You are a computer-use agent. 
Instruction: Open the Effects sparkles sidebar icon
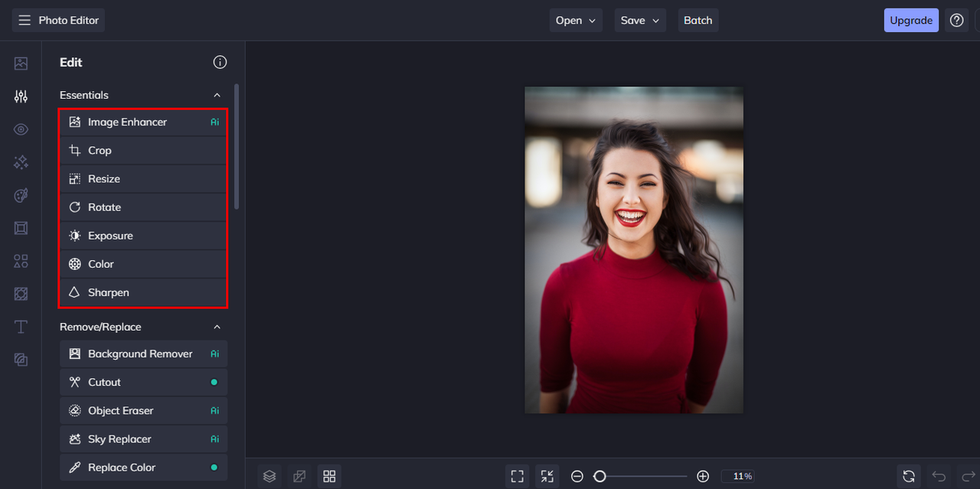click(x=21, y=162)
